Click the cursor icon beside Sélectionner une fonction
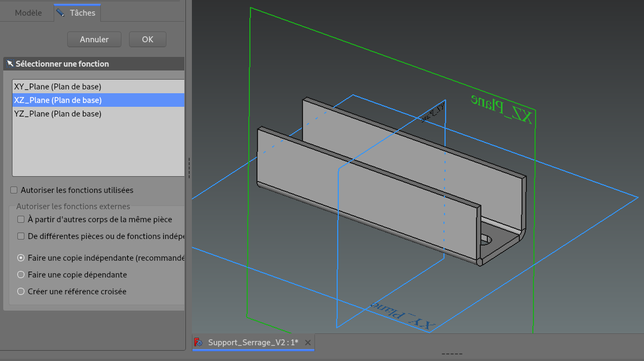Image resolution: width=644 pixels, height=361 pixels. 10,64
